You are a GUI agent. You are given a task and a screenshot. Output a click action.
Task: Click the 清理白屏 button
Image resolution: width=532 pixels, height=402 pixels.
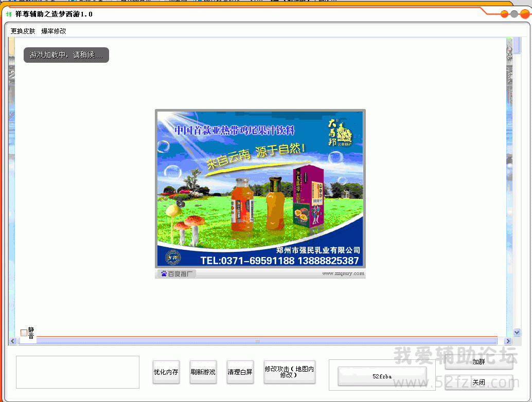pos(240,372)
